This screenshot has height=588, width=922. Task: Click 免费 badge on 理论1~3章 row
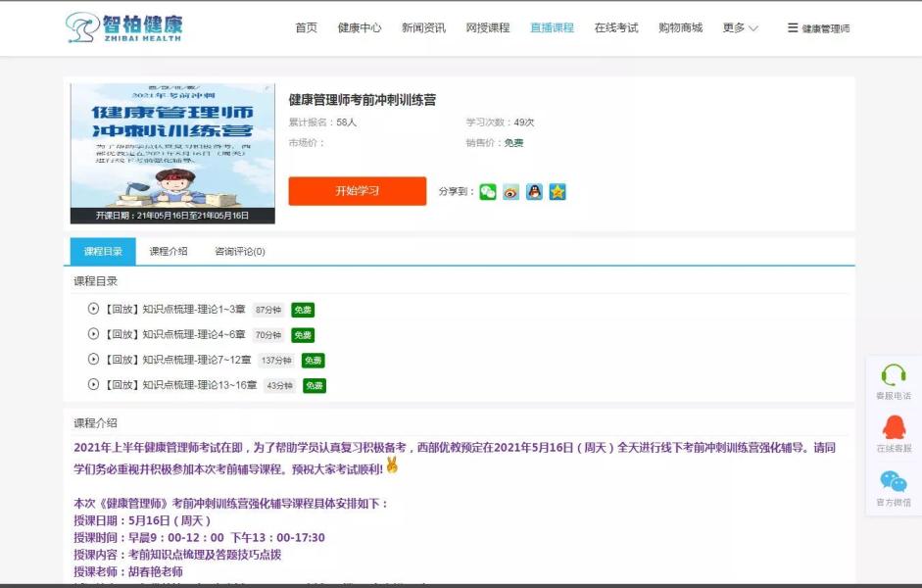pos(303,310)
